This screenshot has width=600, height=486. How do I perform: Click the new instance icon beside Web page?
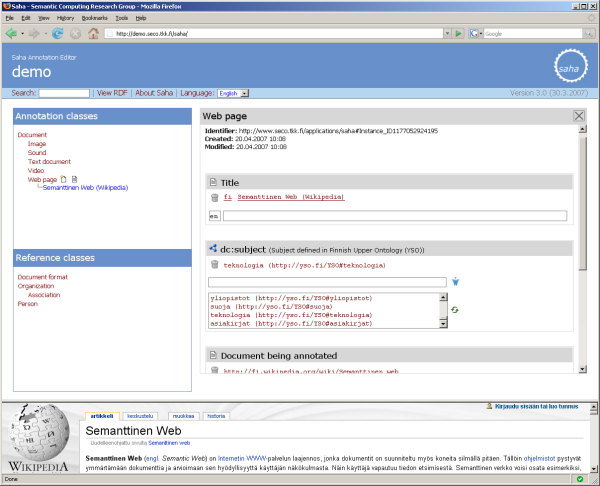pos(64,179)
